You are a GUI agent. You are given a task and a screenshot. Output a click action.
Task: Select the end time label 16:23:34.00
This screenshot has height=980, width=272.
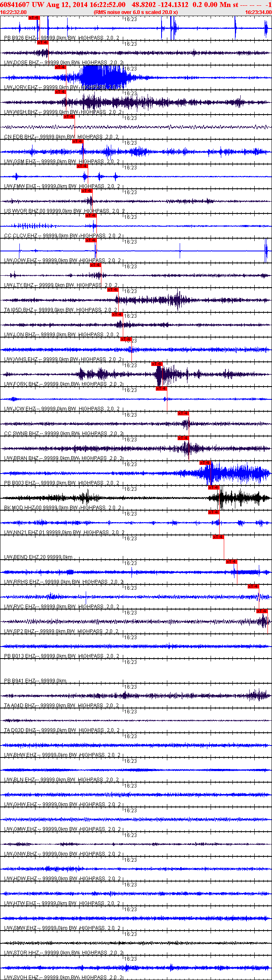[258, 12]
